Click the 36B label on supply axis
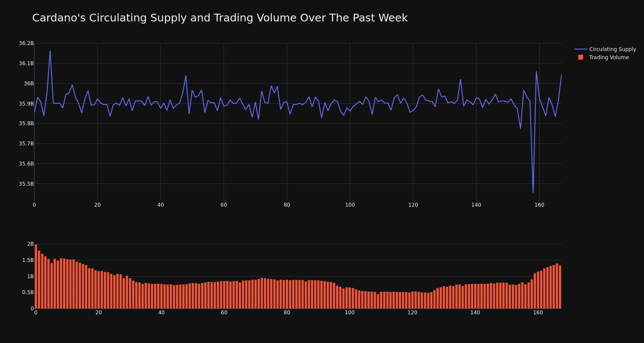The image size is (644, 343). click(x=29, y=84)
